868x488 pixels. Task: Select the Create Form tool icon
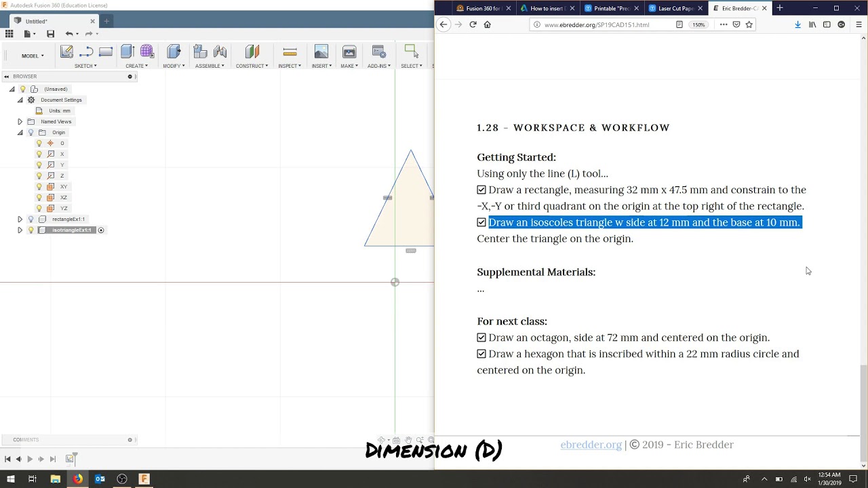click(147, 52)
